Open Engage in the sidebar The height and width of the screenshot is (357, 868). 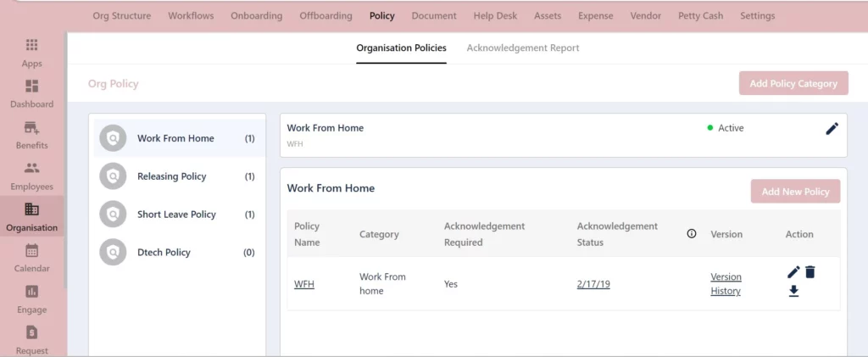tap(31, 291)
